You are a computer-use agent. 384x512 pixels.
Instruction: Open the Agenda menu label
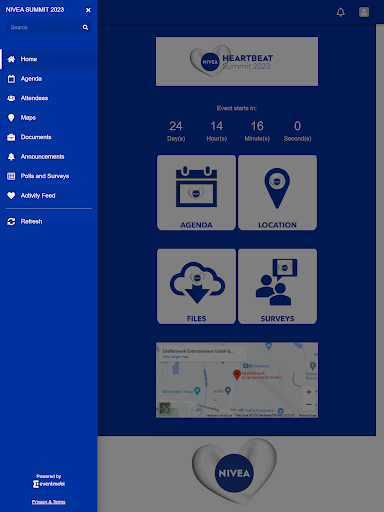[31, 79]
